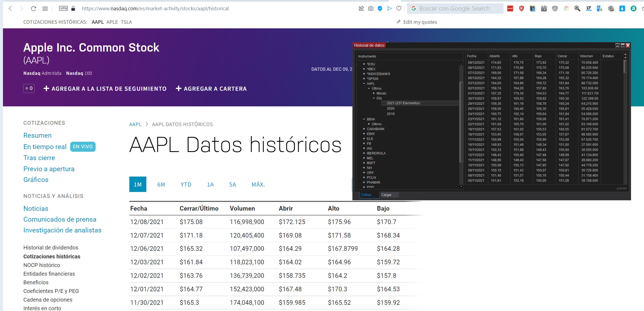Click the send-to-flow arrow icon

coord(389,9)
